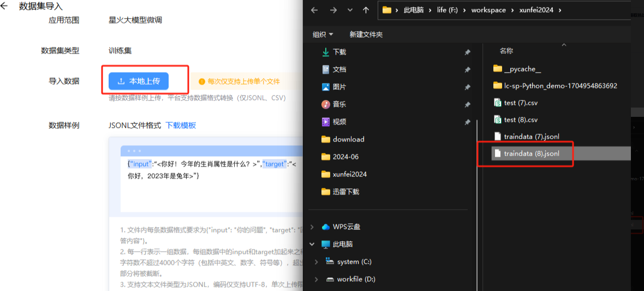Viewport: 644px width, 291px height.
Task: Click the 新建文件夹 button
Action: click(x=366, y=34)
